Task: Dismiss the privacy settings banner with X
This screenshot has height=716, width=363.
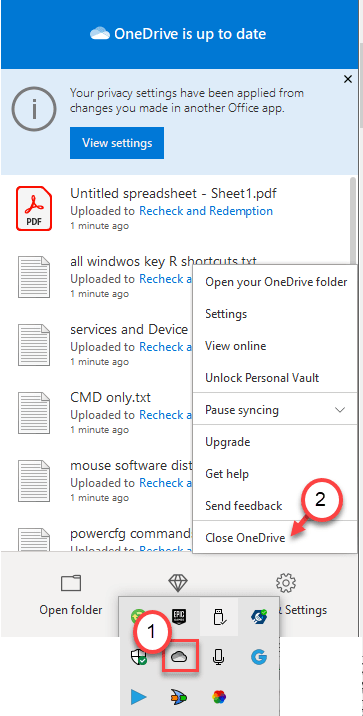Action: pyautogui.click(x=348, y=79)
